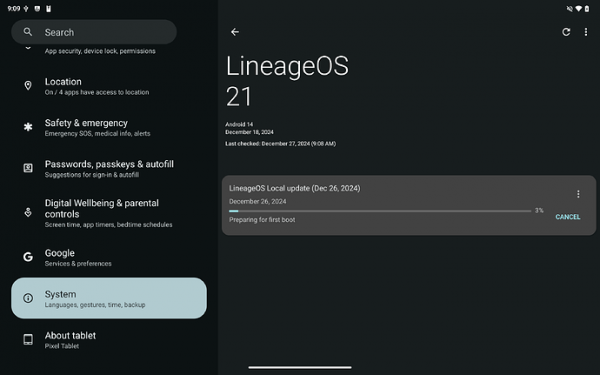Click the System info icon
This screenshot has height=375, width=600.
[x=28, y=298]
